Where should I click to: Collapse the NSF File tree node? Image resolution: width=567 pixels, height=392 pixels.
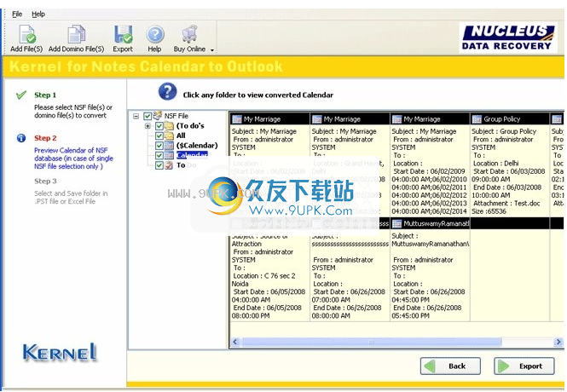click(x=136, y=117)
